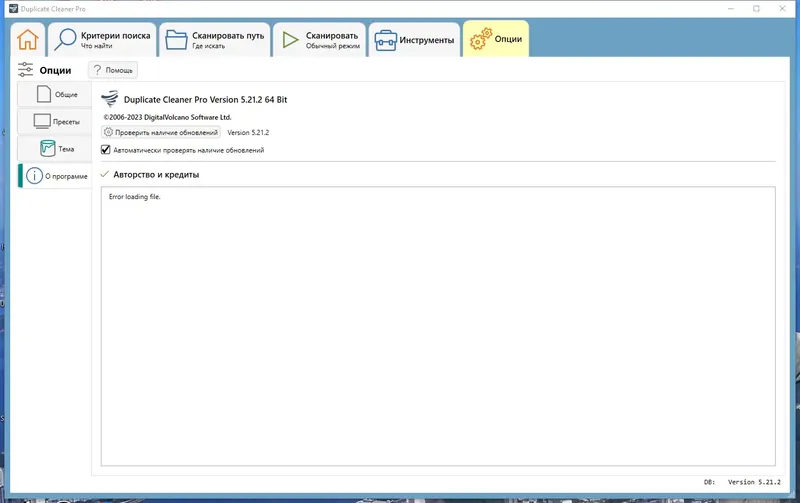Open the Пресеты options section

pyautogui.click(x=55, y=121)
